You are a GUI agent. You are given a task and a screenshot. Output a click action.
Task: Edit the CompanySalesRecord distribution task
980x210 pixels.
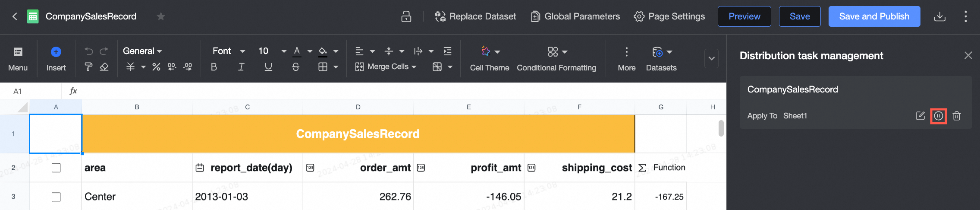click(x=920, y=116)
